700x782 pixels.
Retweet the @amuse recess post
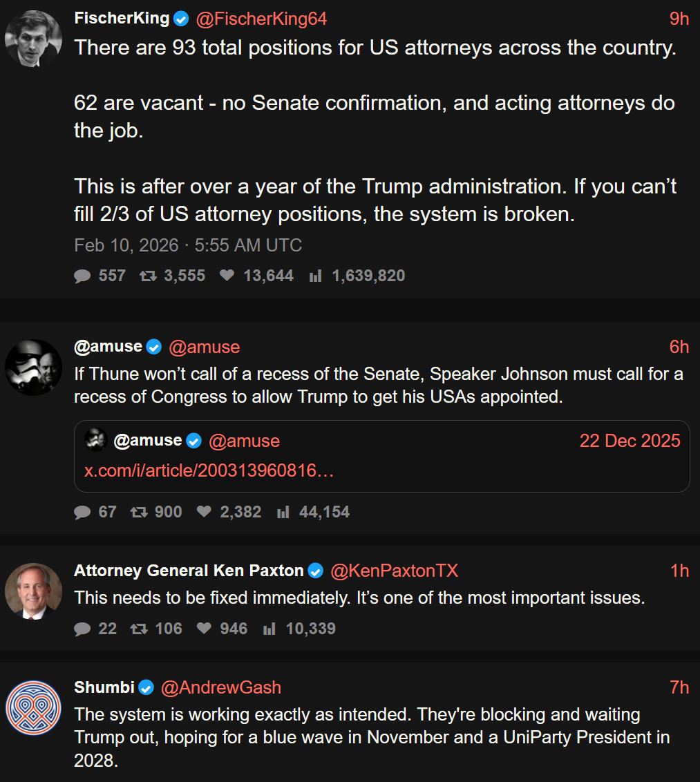(x=138, y=512)
